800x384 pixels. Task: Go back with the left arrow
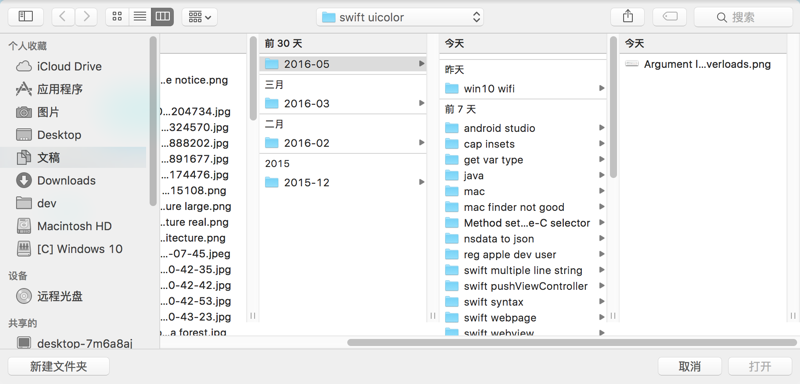click(63, 17)
